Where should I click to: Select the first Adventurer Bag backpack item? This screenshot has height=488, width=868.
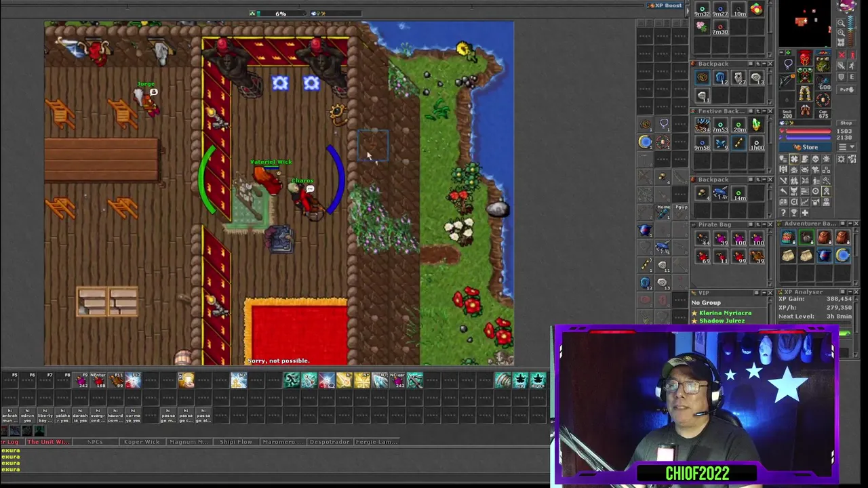(789, 237)
